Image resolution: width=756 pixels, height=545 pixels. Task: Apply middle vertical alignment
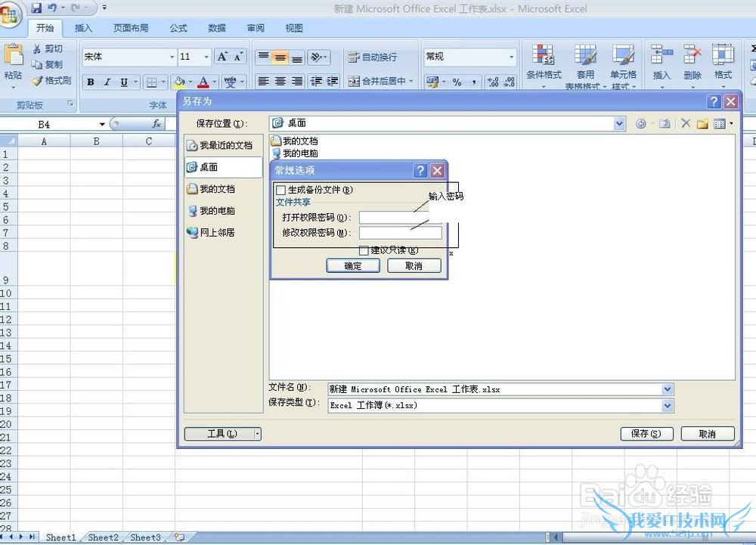[280, 57]
